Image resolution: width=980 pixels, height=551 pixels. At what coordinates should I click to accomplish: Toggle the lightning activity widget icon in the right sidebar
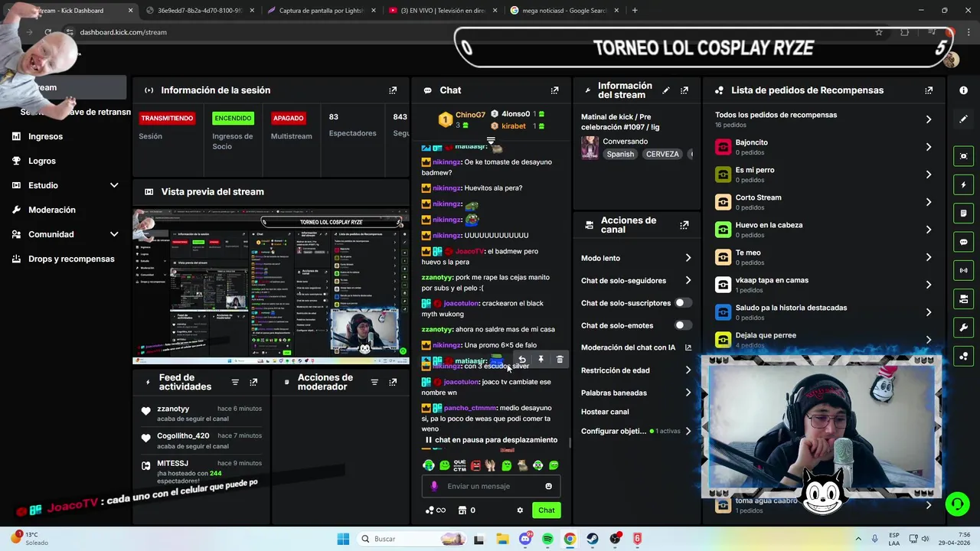coord(963,185)
